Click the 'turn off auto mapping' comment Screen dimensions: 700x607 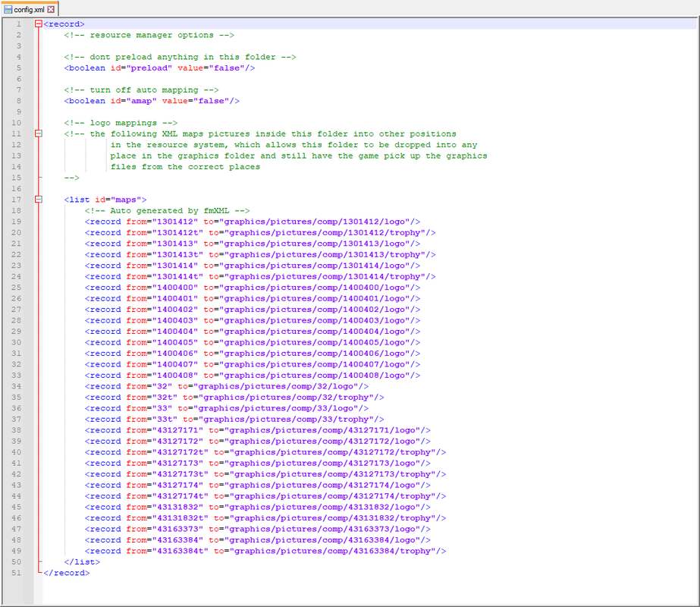coord(141,90)
